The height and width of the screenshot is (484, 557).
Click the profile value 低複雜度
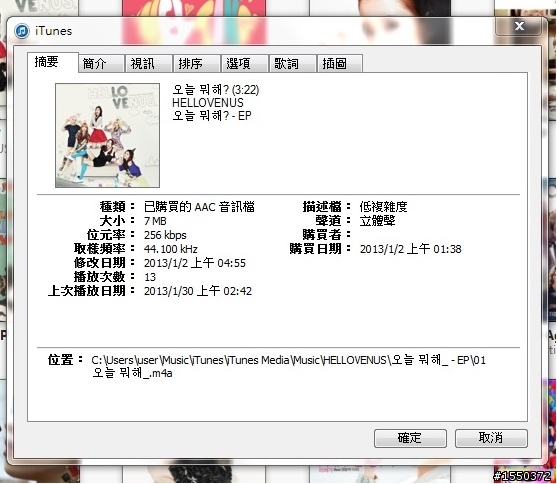tap(383, 206)
